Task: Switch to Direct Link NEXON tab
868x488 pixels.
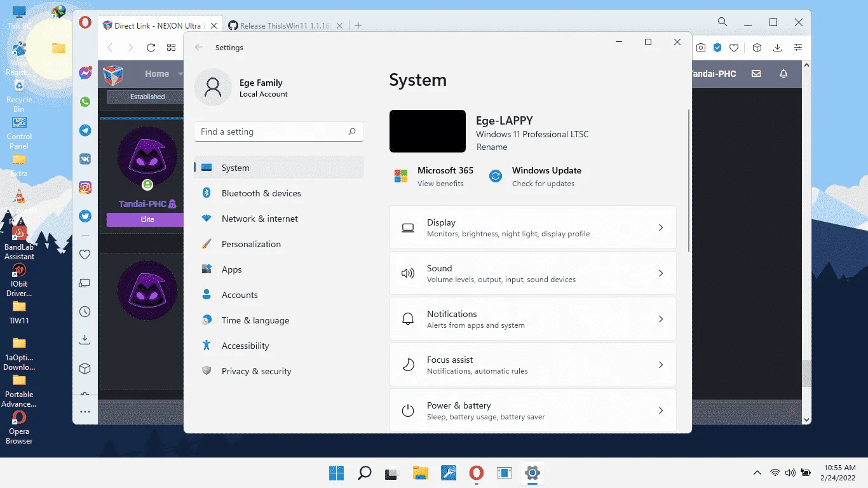Action: [x=159, y=26]
